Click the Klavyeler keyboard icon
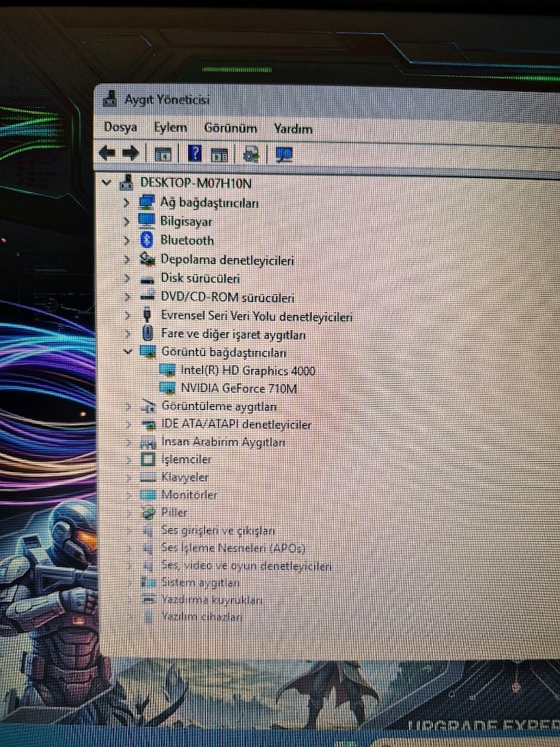Screen dimensions: 560x747 tap(148, 477)
